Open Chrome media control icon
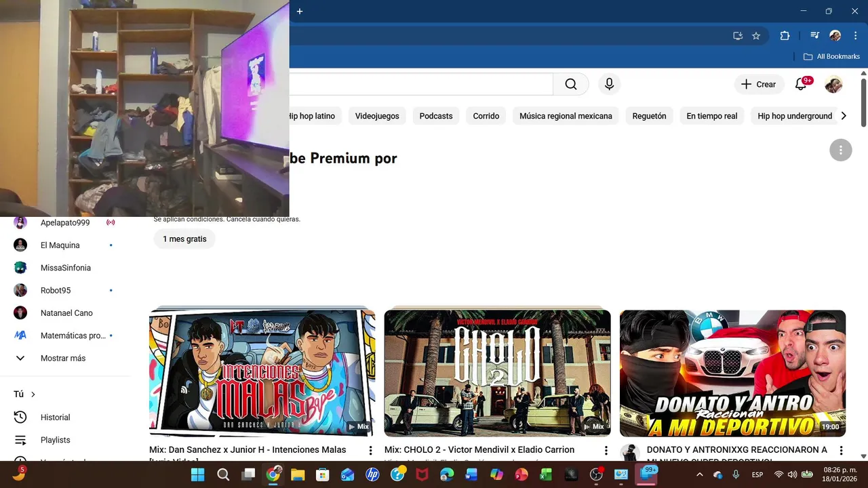 coord(815,36)
